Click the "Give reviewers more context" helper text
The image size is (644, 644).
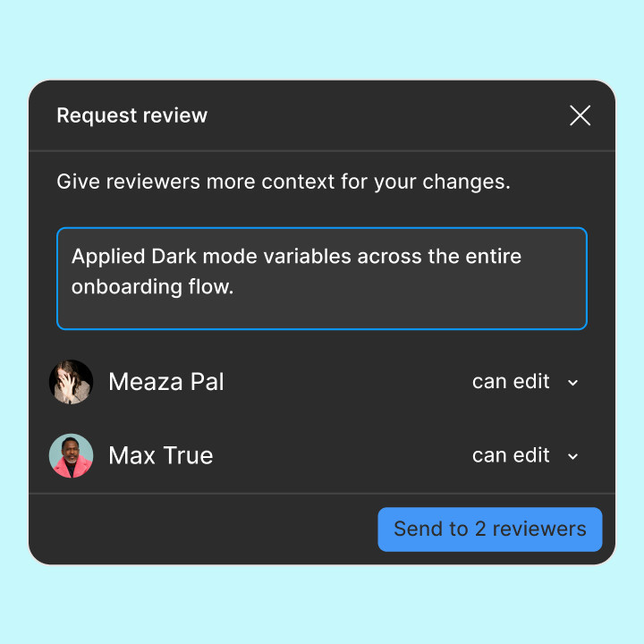[284, 182]
